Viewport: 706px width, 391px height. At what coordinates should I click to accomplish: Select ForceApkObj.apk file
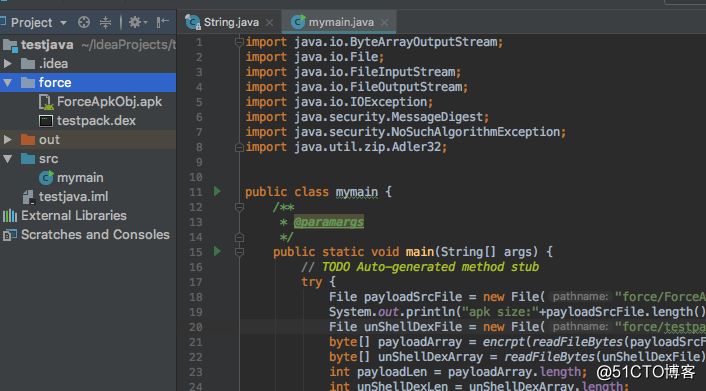[x=109, y=101]
